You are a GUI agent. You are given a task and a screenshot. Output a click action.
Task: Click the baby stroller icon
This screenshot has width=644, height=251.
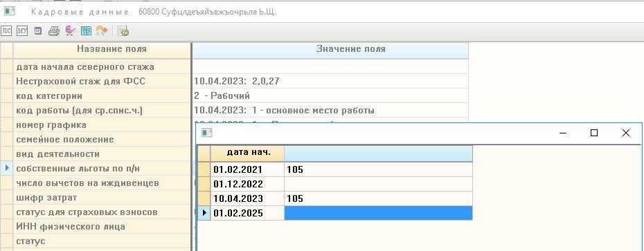tap(70, 31)
